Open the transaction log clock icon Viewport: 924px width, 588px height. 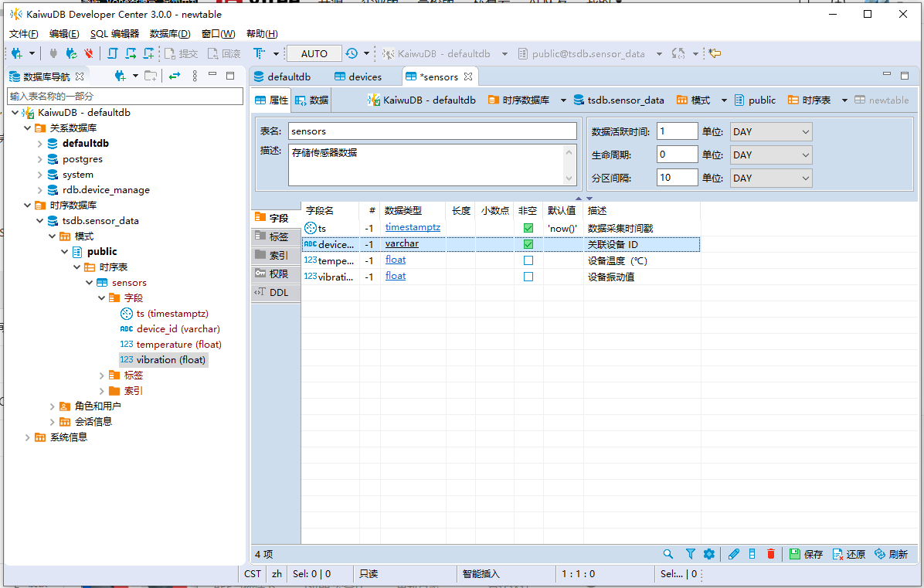352,53
